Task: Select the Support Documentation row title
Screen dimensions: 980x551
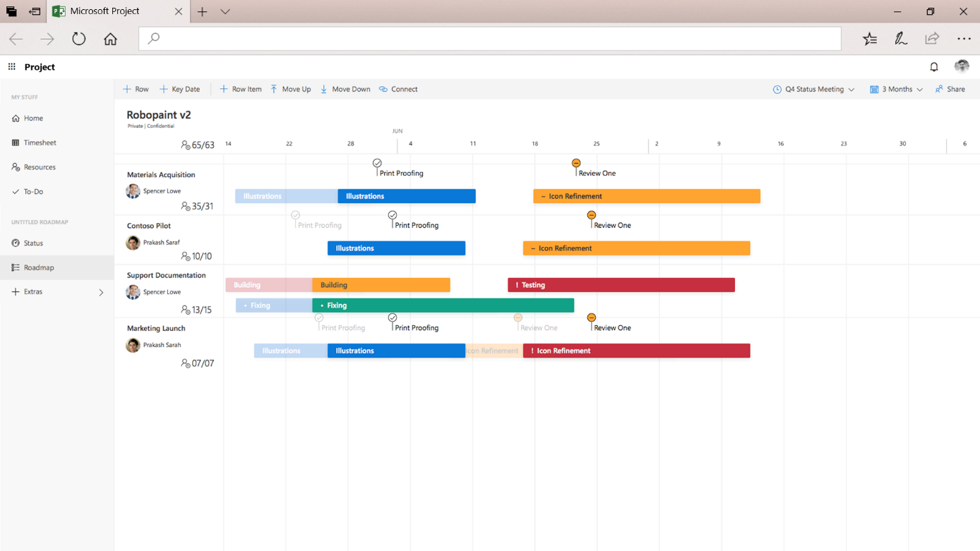Action: point(167,276)
